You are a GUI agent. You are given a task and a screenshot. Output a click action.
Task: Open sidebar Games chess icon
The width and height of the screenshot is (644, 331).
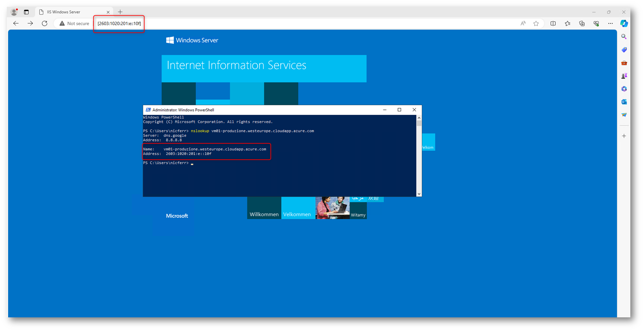pos(624,76)
